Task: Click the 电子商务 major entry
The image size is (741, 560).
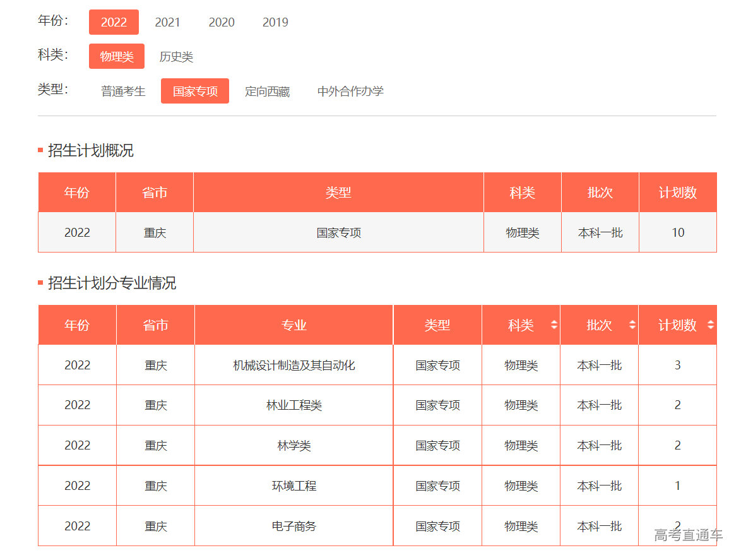Action: (x=293, y=525)
